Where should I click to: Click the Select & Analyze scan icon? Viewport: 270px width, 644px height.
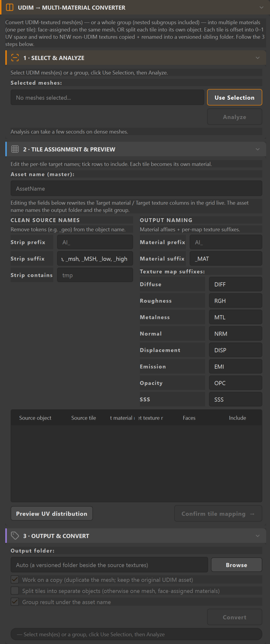point(15,58)
